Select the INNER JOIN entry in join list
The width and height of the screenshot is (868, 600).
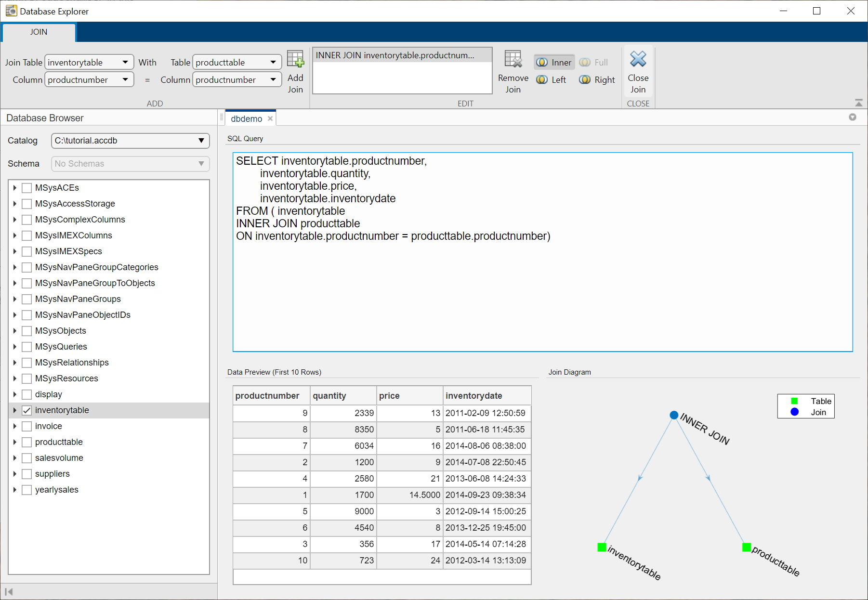[x=395, y=55]
